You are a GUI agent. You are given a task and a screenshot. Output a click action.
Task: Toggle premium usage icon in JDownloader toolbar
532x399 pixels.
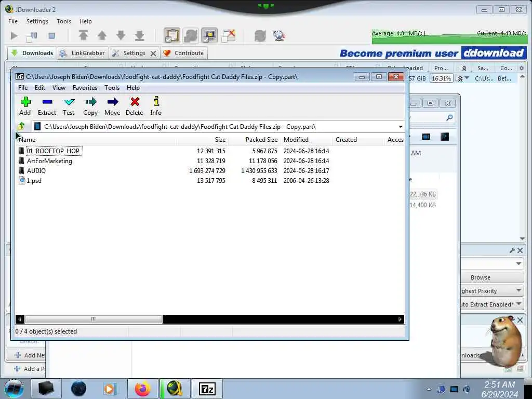pyautogui.click(x=209, y=36)
